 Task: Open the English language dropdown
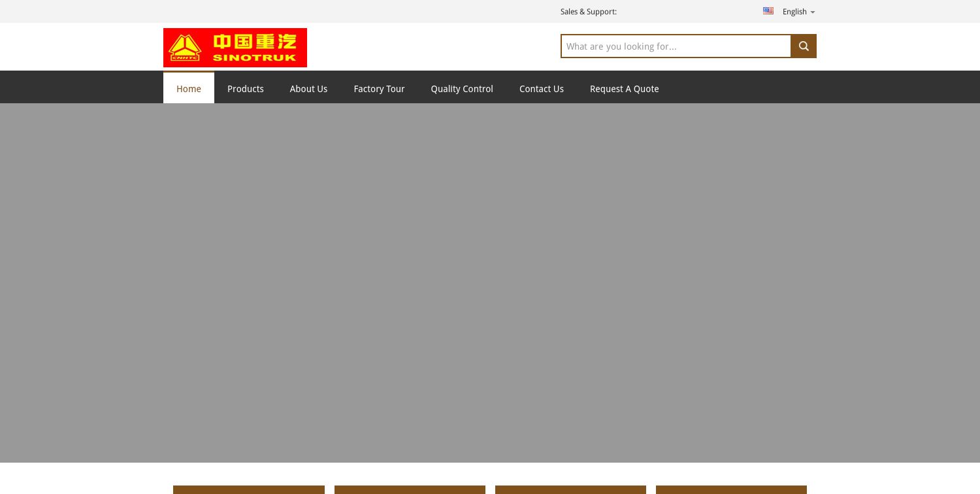point(794,11)
